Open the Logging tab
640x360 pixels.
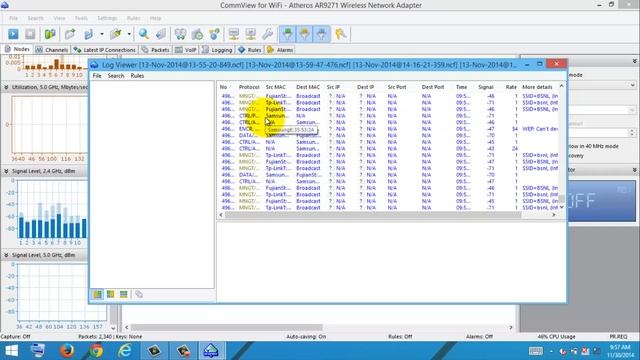pos(217,50)
